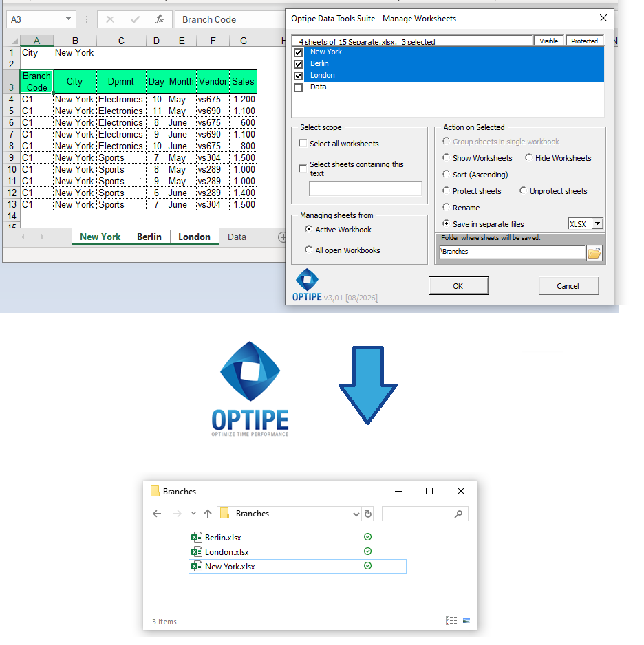Click the Excel select-all corner triangle
The image size is (644, 645).
[14, 41]
